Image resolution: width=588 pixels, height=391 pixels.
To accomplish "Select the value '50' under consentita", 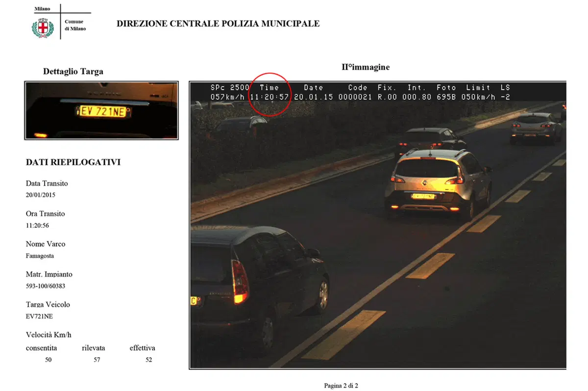I will 48,360.
